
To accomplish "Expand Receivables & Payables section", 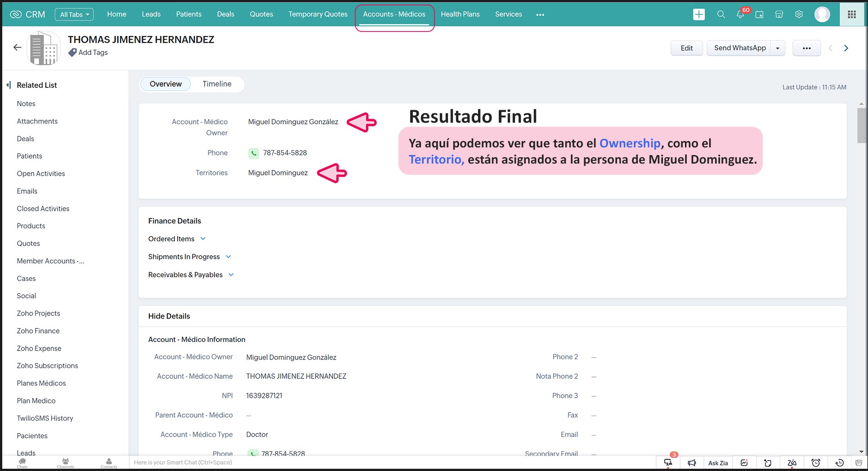I will point(231,275).
